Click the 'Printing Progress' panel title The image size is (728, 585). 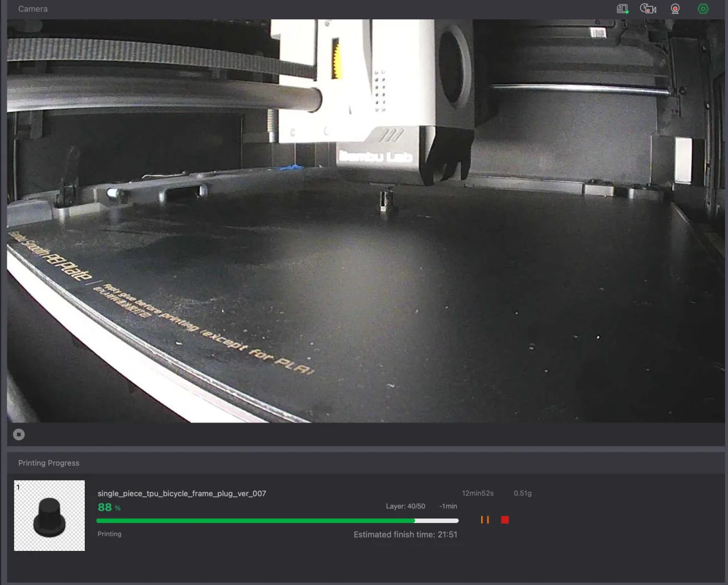49,463
